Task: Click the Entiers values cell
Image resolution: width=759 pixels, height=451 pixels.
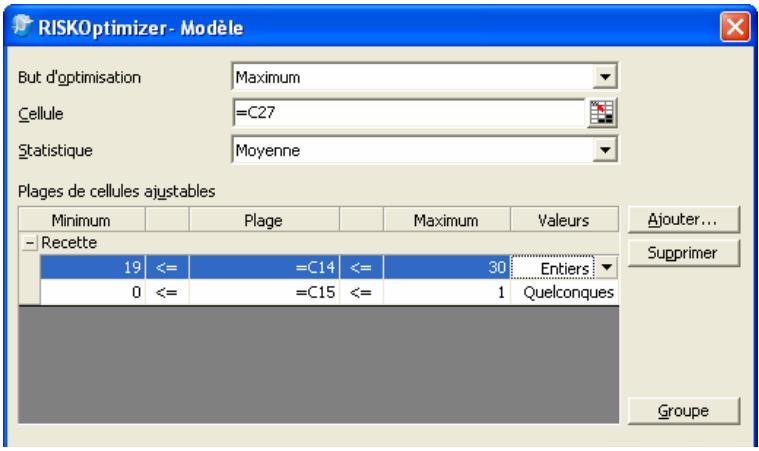Action: (x=553, y=267)
